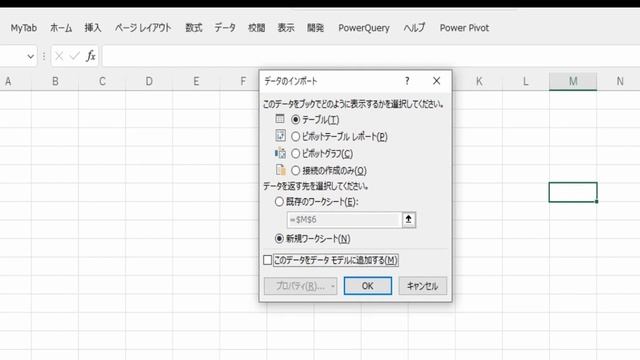Select the highlighted column M header
The height and width of the screenshot is (360, 640).
pyautogui.click(x=573, y=81)
